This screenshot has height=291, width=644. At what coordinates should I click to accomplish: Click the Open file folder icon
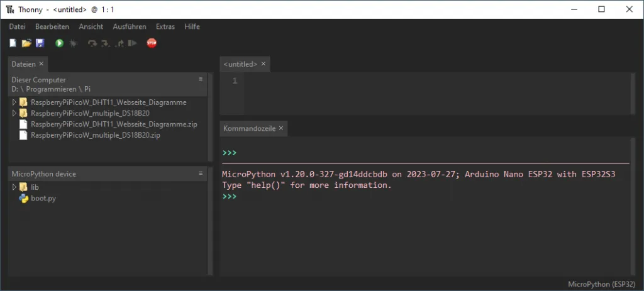26,43
